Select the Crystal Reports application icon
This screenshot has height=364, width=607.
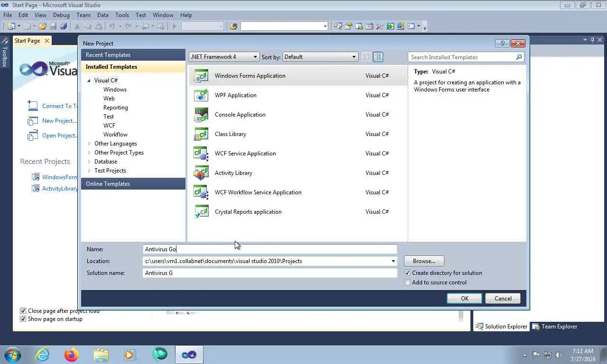click(x=201, y=212)
